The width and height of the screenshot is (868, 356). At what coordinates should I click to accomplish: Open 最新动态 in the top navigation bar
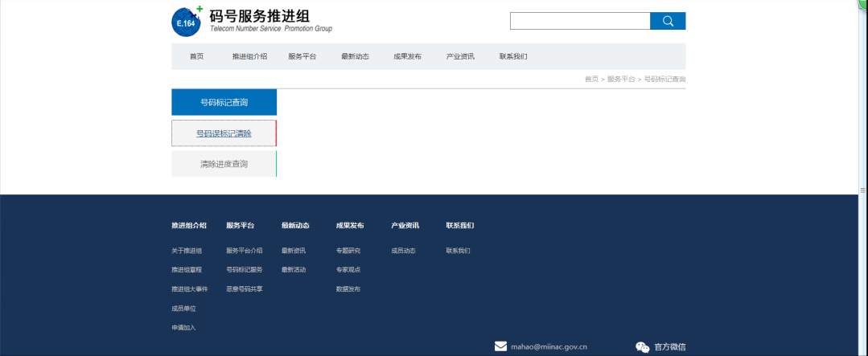coord(356,56)
